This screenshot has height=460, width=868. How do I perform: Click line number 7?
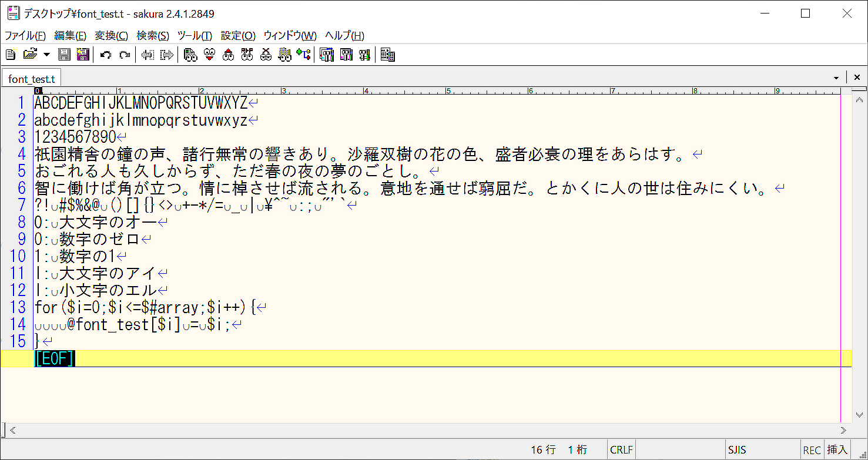[22, 206]
